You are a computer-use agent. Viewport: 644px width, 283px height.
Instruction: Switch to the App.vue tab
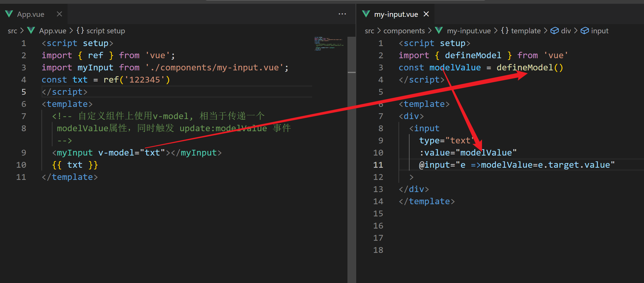pyautogui.click(x=31, y=14)
